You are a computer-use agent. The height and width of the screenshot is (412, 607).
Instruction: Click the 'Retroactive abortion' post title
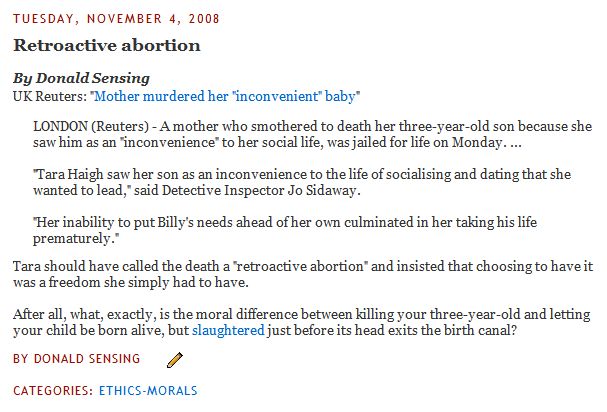coord(107,45)
